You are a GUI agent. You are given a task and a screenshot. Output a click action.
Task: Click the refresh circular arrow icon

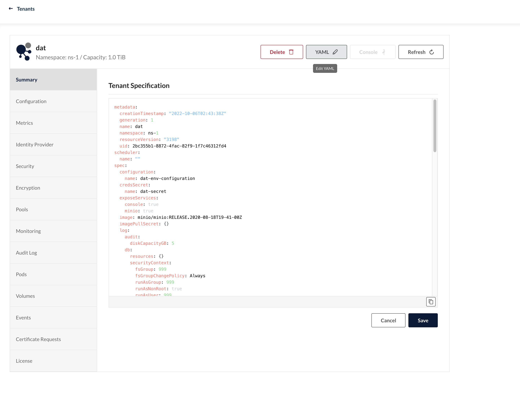point(432,52)
